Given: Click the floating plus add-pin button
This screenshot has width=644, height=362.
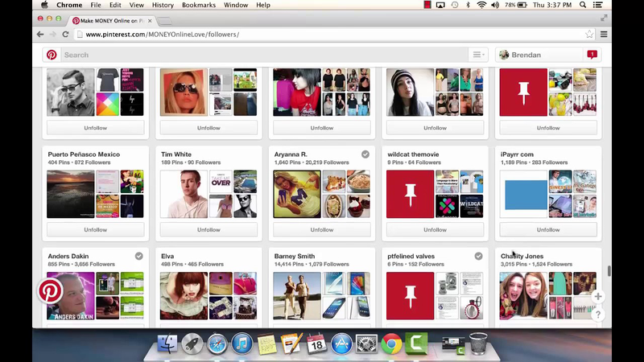Looking at the screenshot, I should pyautogui.click(x=597, y=297).
